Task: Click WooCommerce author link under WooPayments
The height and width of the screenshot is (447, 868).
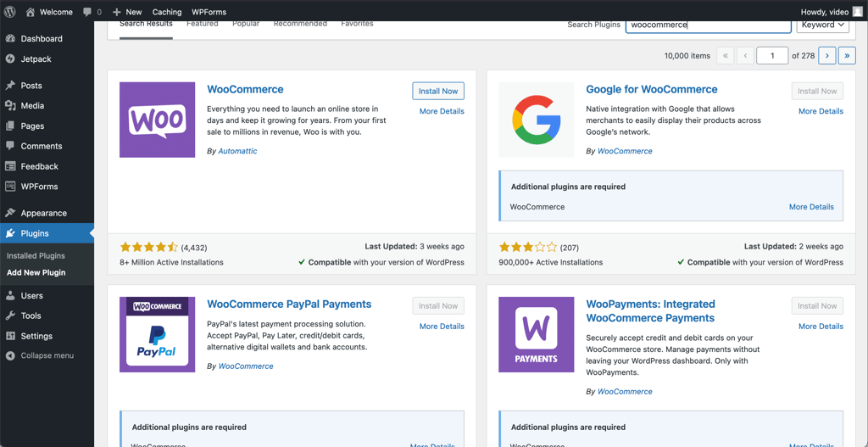Action: 625,392
